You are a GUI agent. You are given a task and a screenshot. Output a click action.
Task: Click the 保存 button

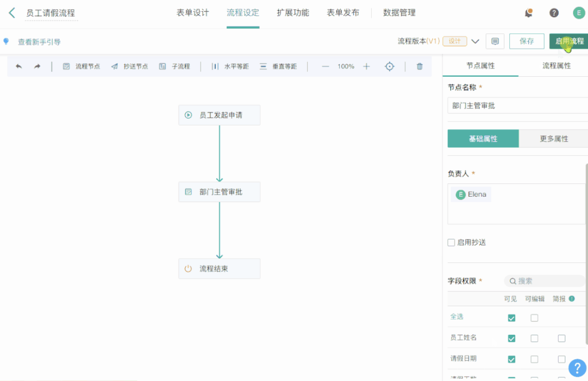pyautogui.click(x=527, y=41)
